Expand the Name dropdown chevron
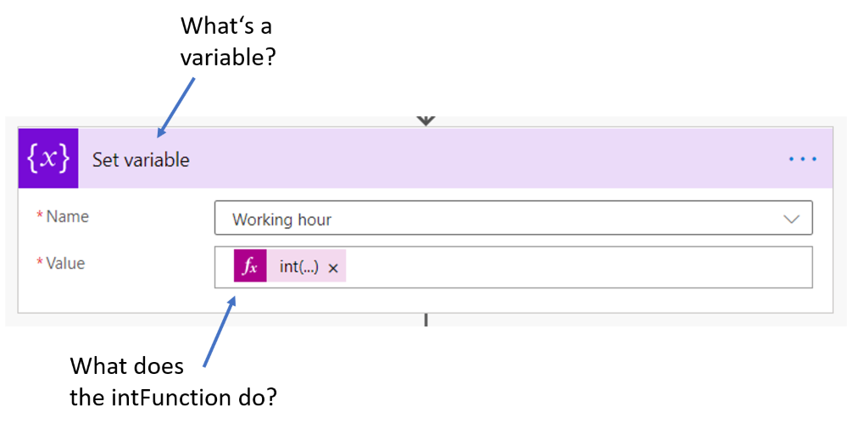The height and width of the screenshot is (429, 868). [x=792, y=220]
